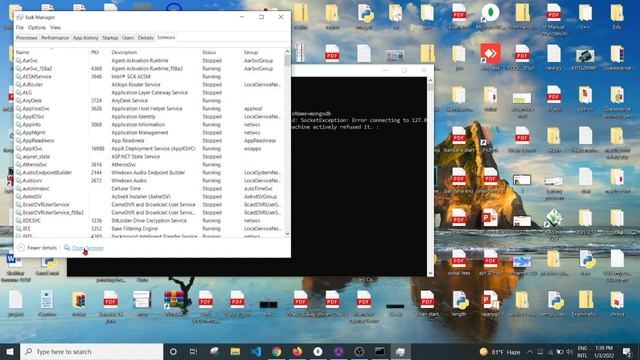
Task: Select the AppHostSvc service row
Action: [x=149, y=109]
